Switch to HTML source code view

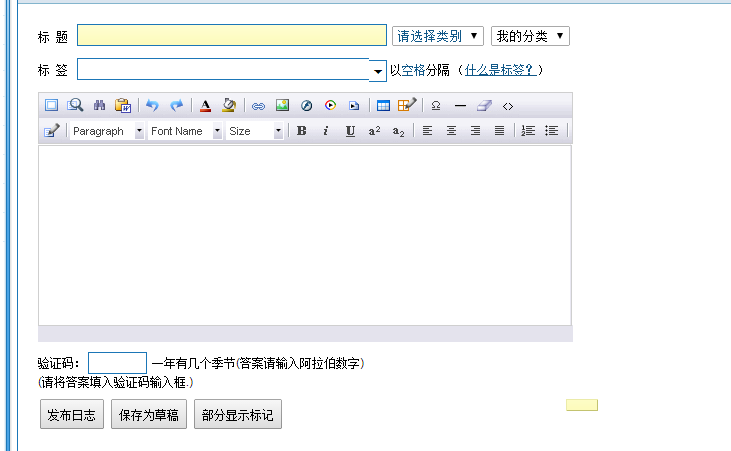[508, 106]
